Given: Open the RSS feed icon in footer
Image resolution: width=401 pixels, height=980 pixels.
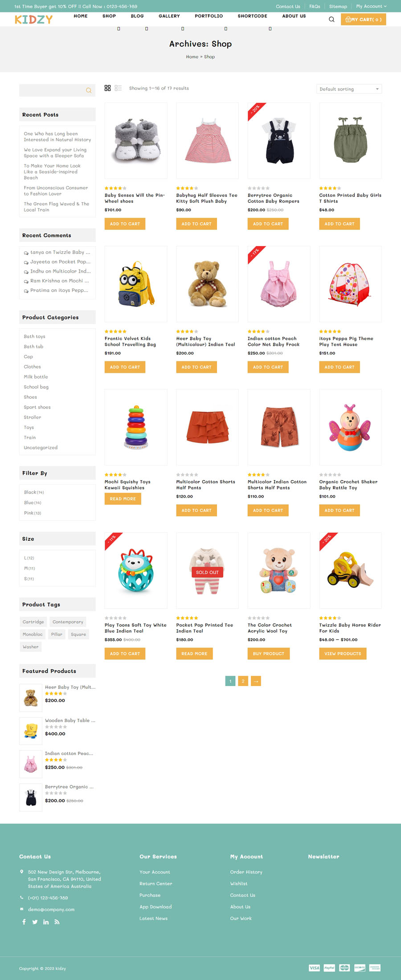Looking at the screenshot, I should 57,922.
